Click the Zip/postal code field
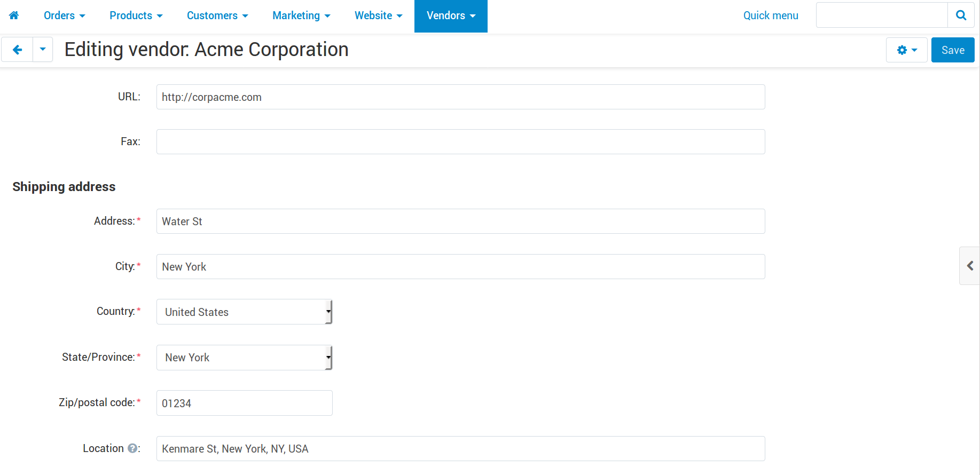This screenshot has width=980, height=475. point(245,403)
